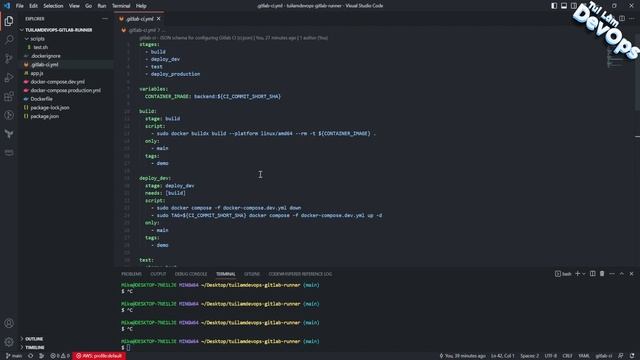This screenshot has height=360, width=640.
Task: Open the Run menu
Action: tap(102, 6)
